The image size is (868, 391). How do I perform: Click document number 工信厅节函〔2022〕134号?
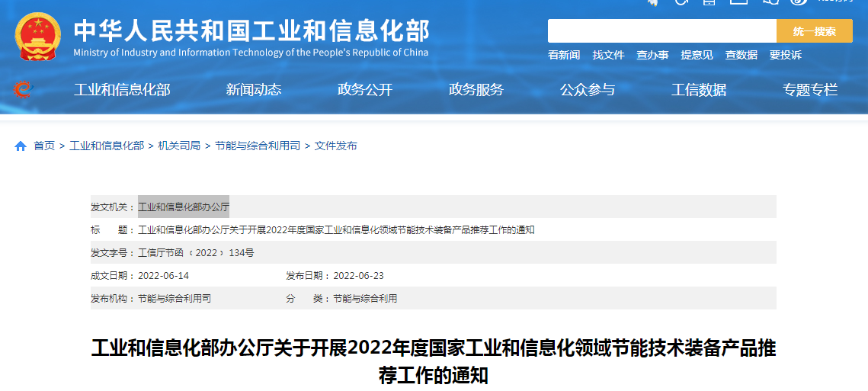(196, 252)
